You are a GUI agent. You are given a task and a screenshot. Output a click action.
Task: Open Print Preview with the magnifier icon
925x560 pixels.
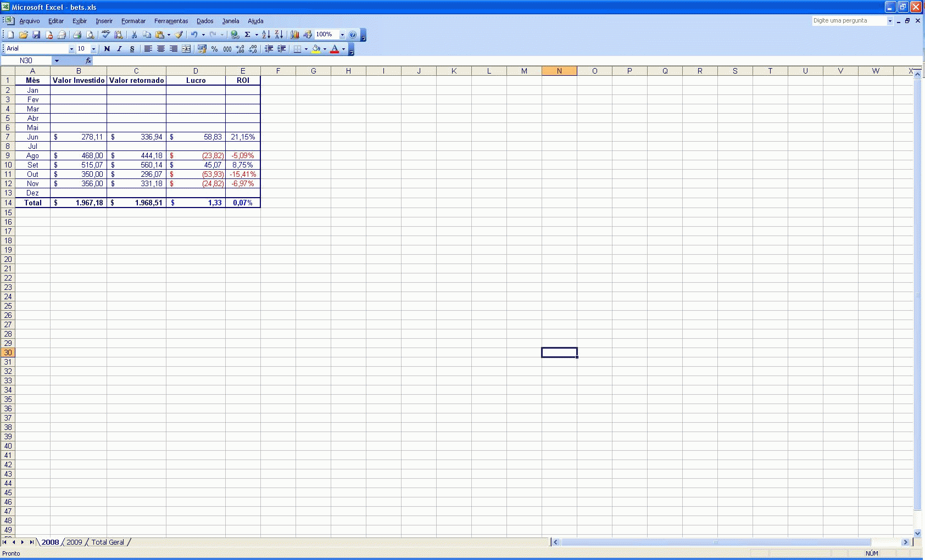click(90, 35)
